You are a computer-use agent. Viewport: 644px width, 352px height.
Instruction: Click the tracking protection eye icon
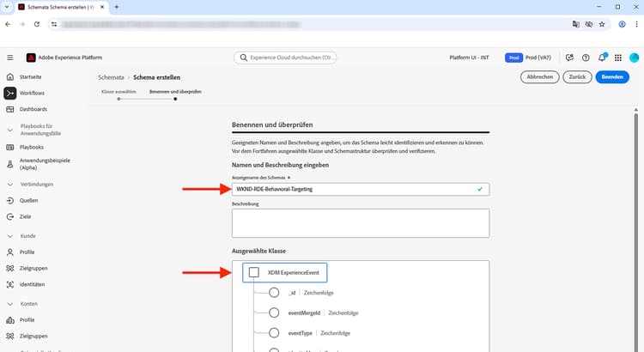coord(588,24)
